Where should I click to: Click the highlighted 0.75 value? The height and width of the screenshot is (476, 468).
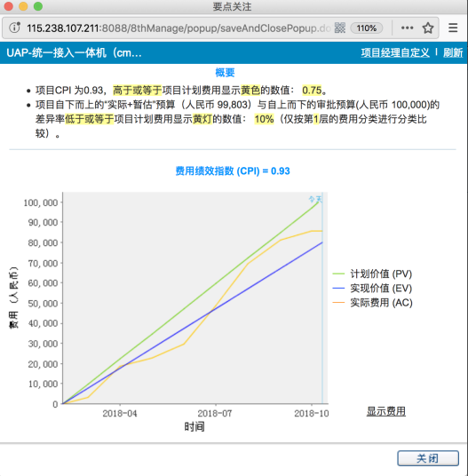coord(312,91)
